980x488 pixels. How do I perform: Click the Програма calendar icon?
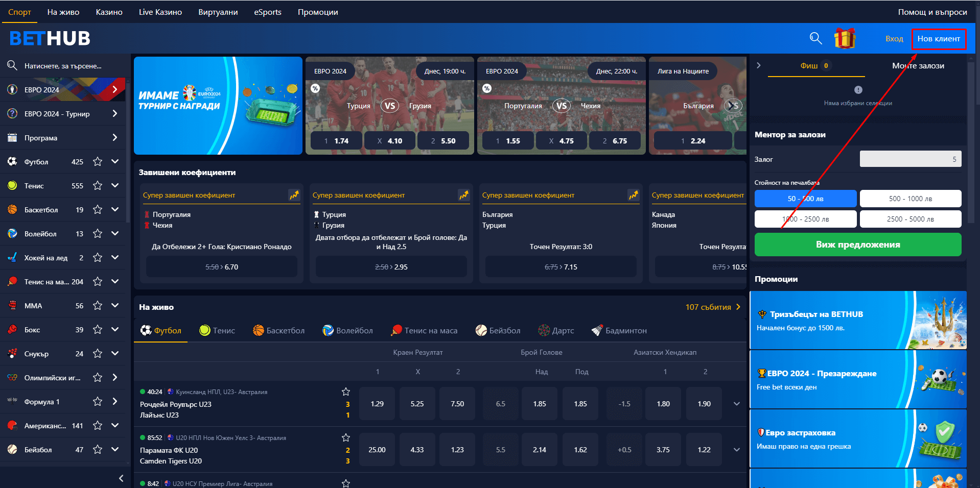[12, 138]
